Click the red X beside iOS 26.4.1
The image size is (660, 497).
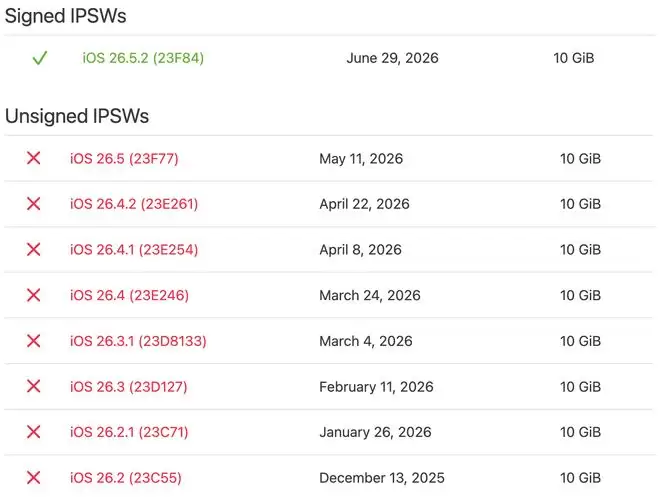tap(34, 249)
